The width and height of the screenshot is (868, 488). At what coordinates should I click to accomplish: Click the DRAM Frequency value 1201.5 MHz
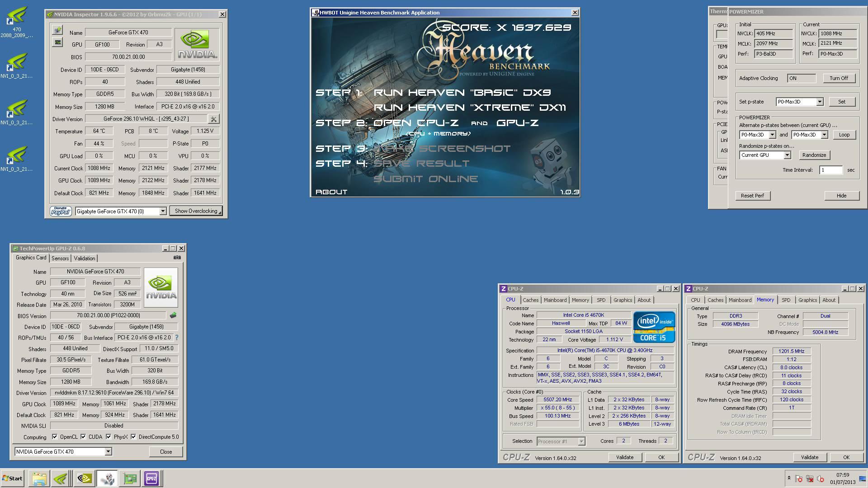(791, 351)
